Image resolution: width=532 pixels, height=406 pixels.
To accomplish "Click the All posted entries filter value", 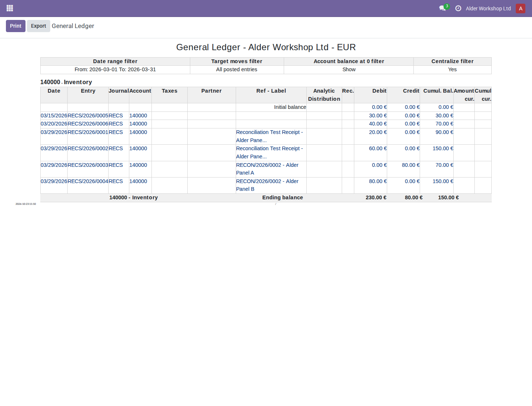I will point(236,69).
